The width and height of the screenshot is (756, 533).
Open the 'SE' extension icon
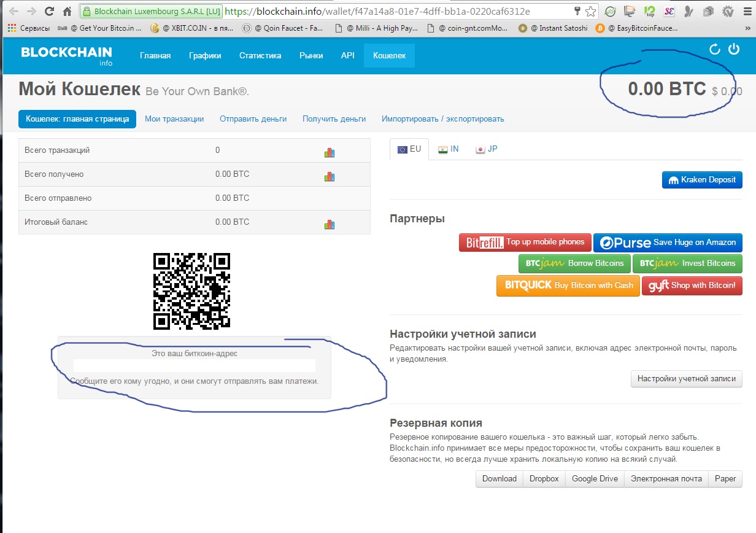coord(669,11)
